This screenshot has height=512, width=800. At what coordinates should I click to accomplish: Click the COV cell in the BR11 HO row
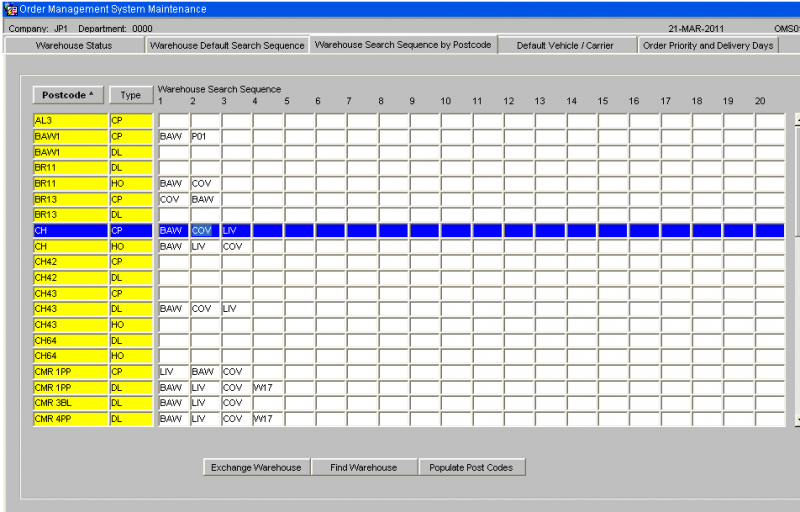coord(205,183)
